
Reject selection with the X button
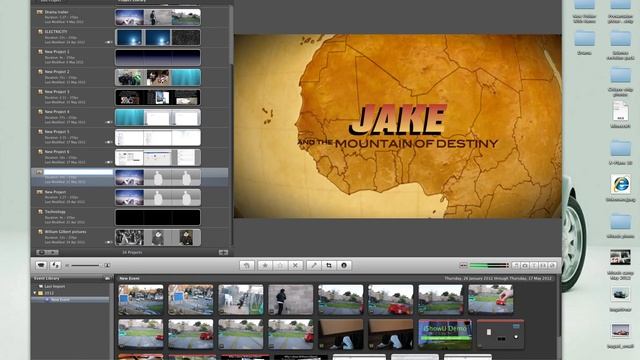pos(295,265)
